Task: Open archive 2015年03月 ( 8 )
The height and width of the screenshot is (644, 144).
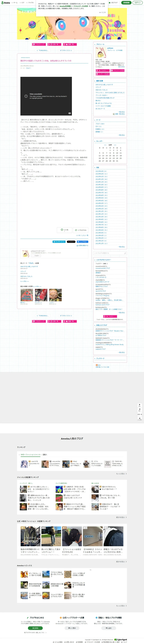Action: click(x=101, y=171)
